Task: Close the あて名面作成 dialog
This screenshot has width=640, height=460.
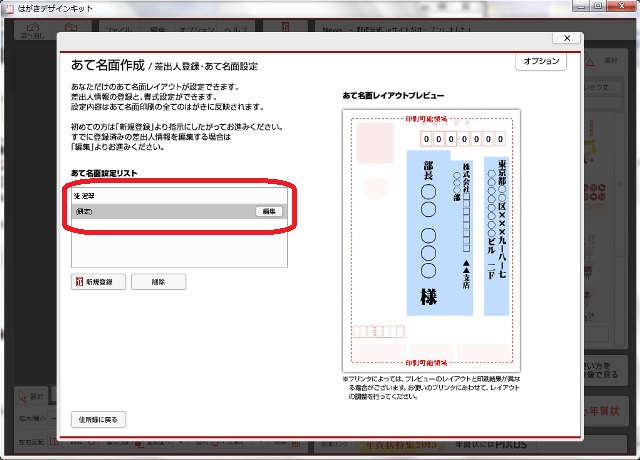Action: coord(567,38)
